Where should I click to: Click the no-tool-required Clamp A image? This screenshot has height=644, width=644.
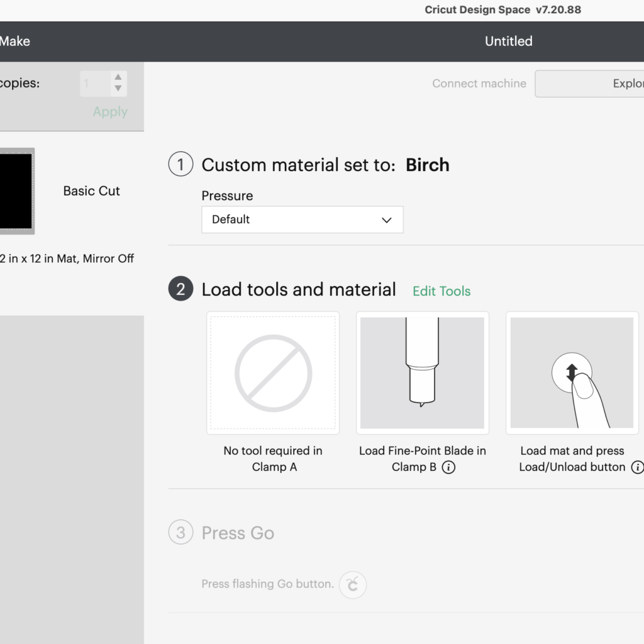(273, 372)
